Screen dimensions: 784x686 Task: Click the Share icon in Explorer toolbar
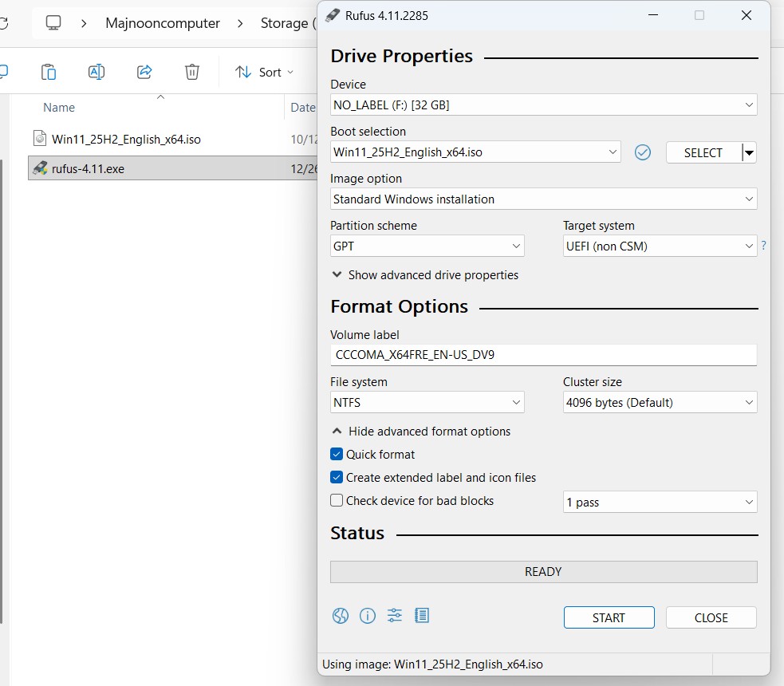(x=144, y=72)
